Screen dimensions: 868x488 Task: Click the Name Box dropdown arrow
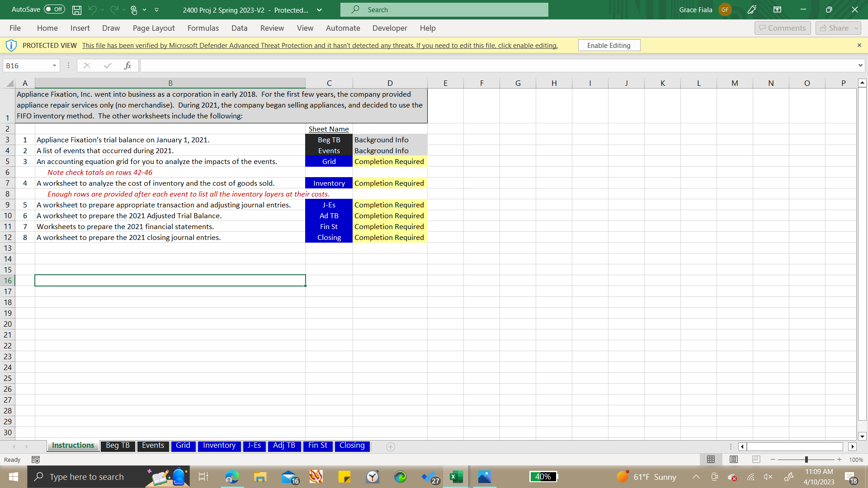coord(54,66)
